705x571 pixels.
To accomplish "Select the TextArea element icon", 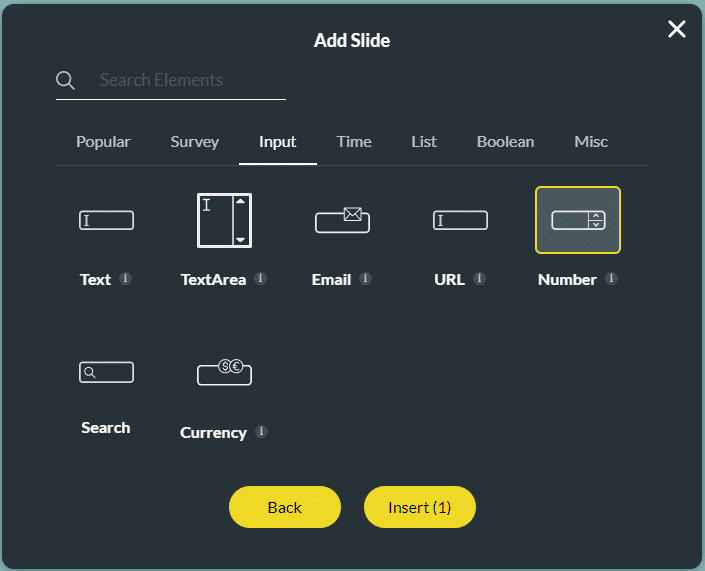I will point(224,220).
